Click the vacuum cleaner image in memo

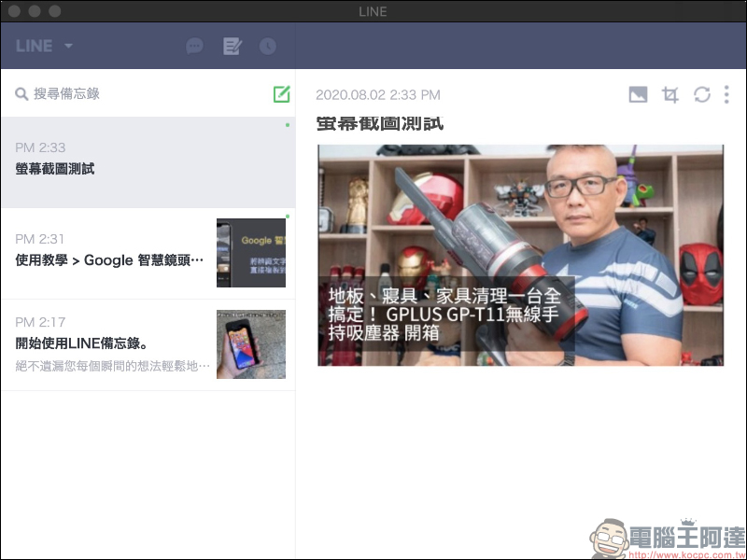pos(521,255)
